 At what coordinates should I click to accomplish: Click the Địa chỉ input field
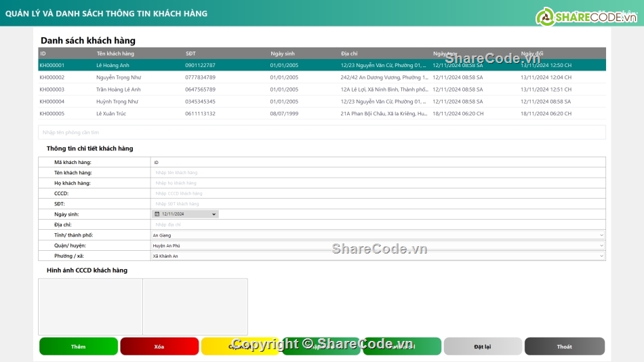(378, 224)
